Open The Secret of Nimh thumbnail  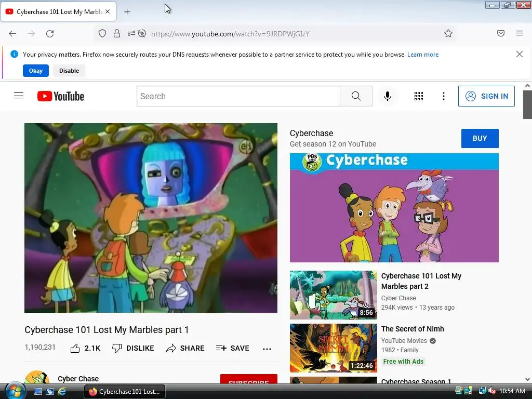point(333,348)
